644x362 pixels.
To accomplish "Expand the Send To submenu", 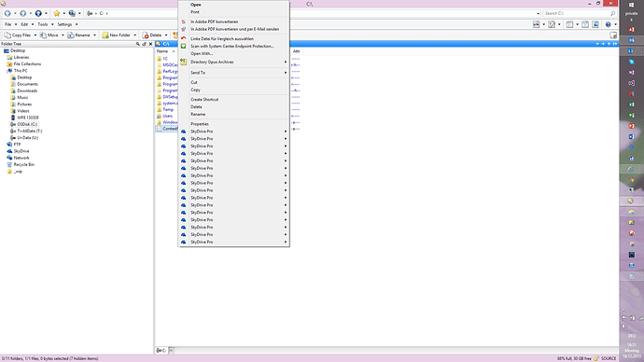I will (x=233, y=73).
